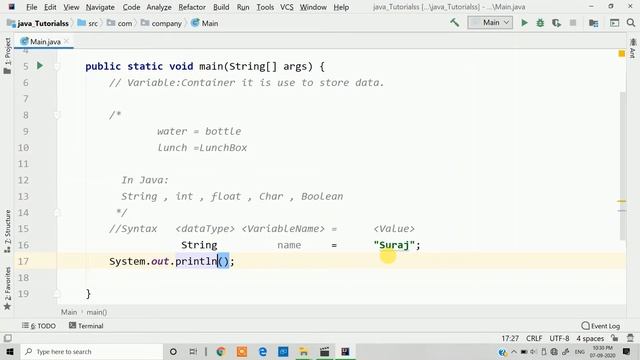Click the src breadcrumb folder
Image resolution: width=640 pixels, height=360 pixels.
pos(88,23)
